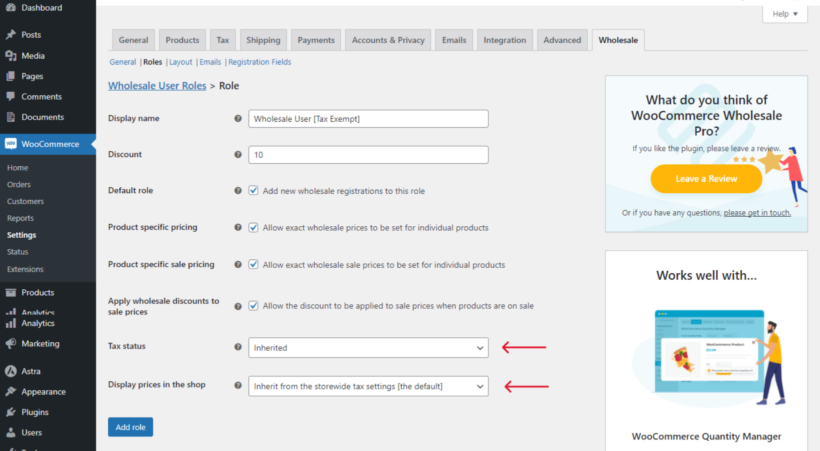Switch to the Payments tab
The width and height of the screenshot is (820, 451).
pos(316,40)
